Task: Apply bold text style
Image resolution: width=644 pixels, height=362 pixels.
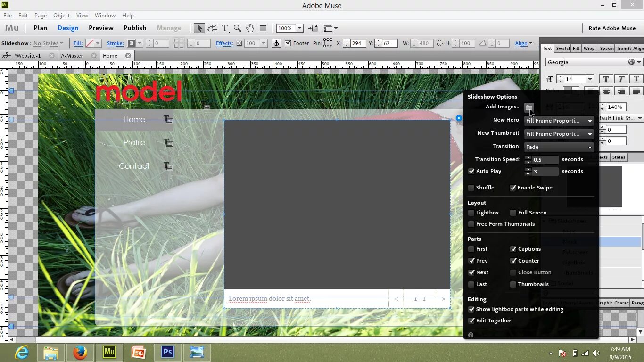Action: click(x=606, y=79)
